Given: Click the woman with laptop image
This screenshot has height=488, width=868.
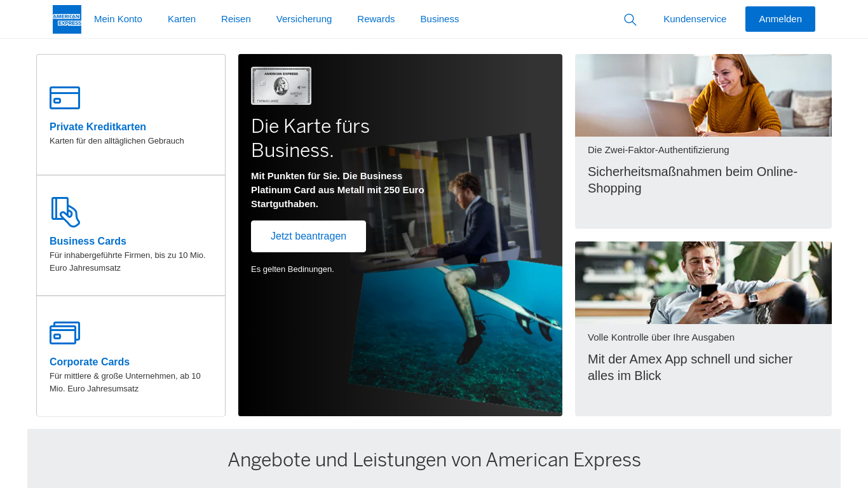Looking at the screenshot, I should pos(703,95).
